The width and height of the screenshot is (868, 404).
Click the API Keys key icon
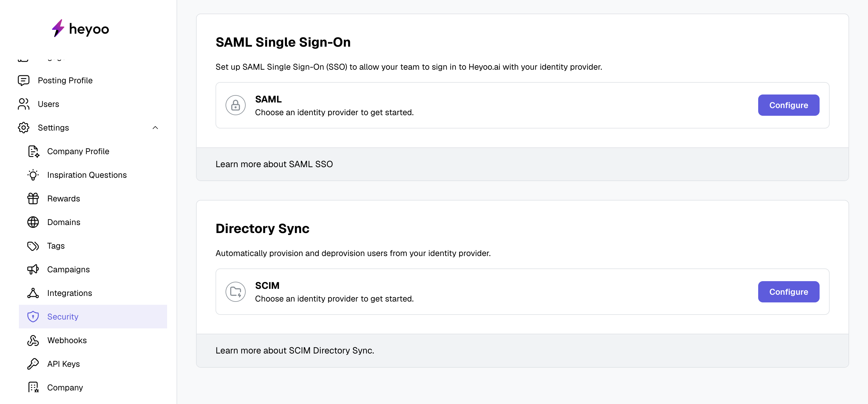[33, 364]
